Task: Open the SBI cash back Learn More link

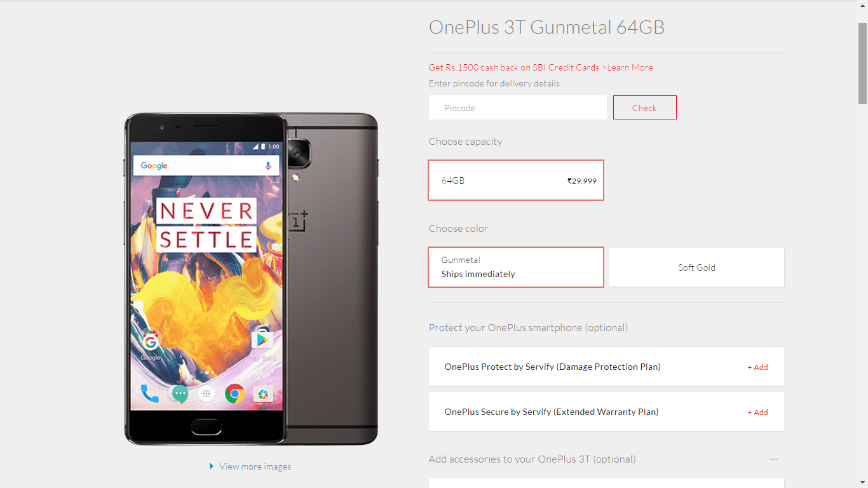Action: (630, 67)
